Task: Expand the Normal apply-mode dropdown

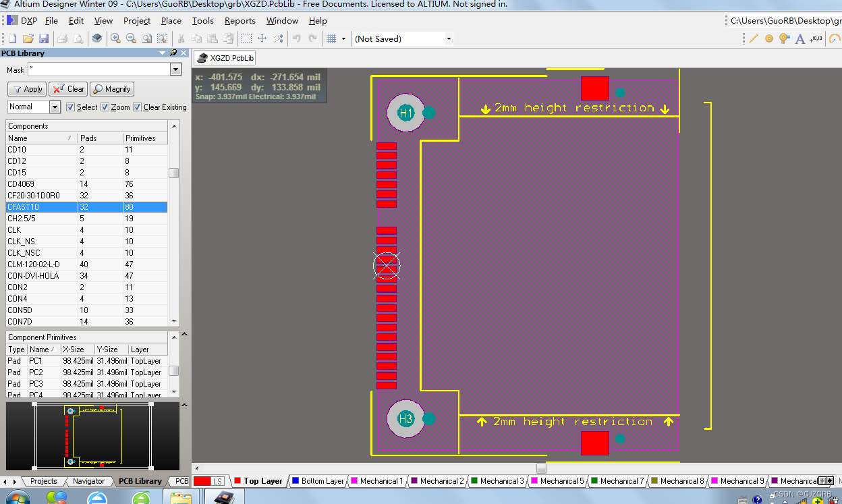Action: click(56, 107)
